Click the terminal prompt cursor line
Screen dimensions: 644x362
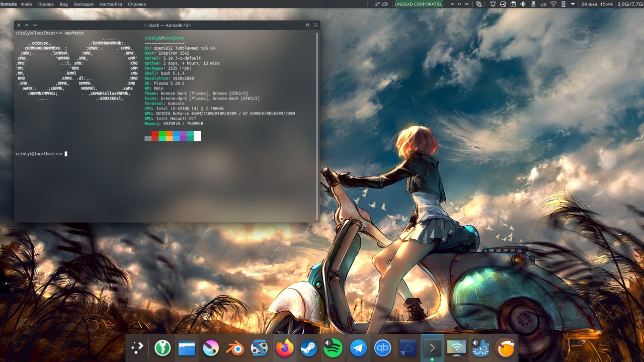tap(41, 154)
